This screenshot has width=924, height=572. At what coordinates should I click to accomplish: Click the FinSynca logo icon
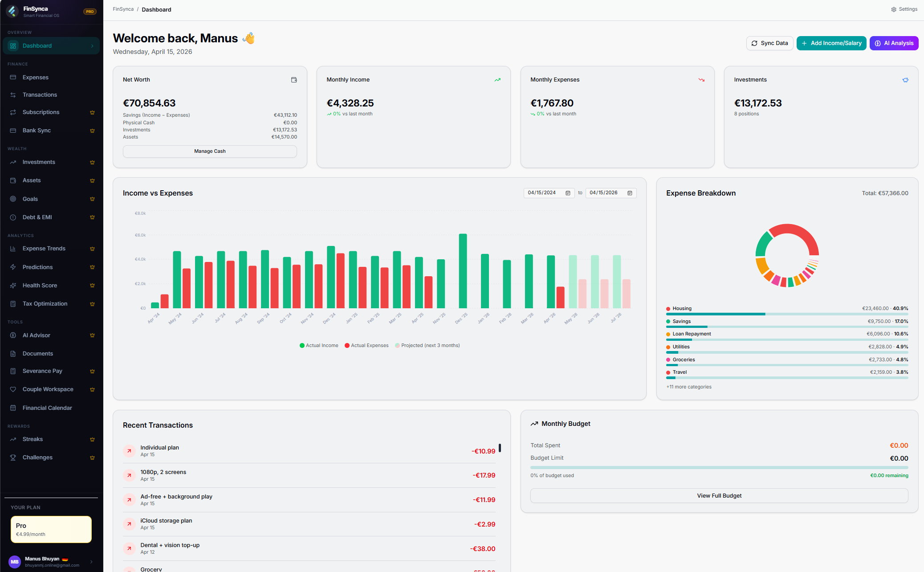pyautogui.click(x=12, y=11)
